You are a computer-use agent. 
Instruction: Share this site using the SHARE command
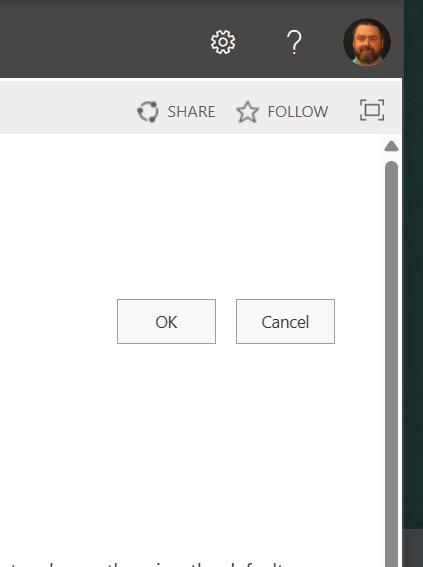coord(176,111)
